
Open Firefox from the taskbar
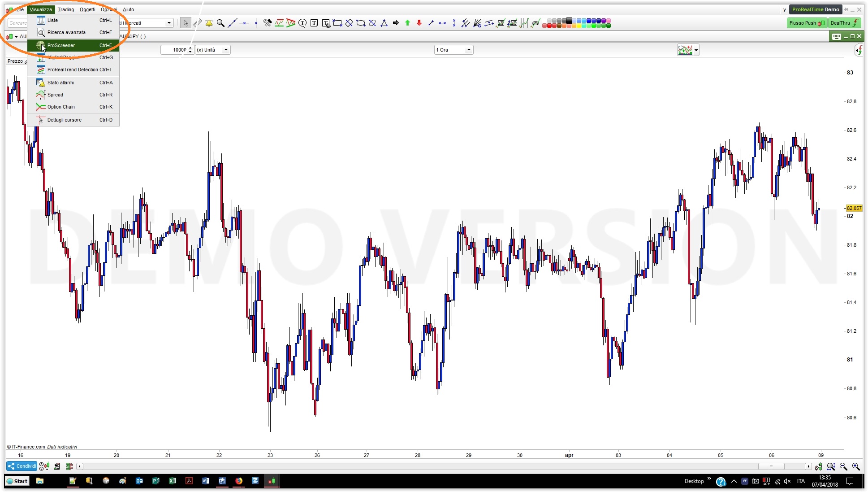(x=239, y=481)
